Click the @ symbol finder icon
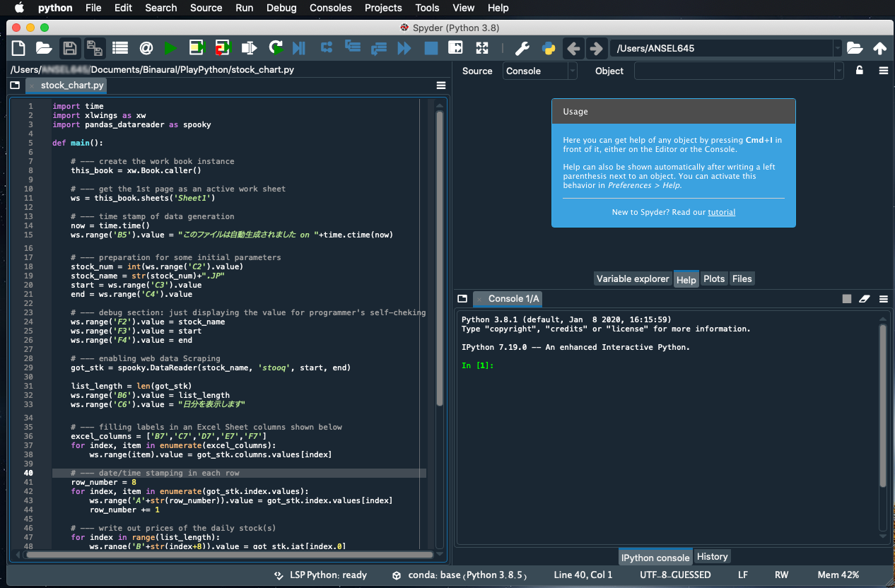Screen dimensions: 895x588 click(146, 48)
